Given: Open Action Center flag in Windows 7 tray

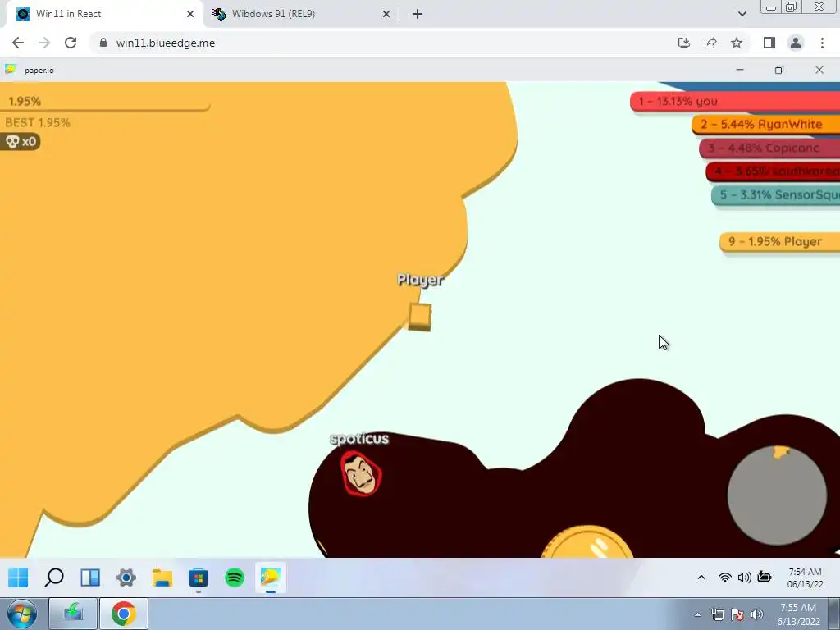Looking at the screenshot, I should pyautogui.click(x=737, y=614).
